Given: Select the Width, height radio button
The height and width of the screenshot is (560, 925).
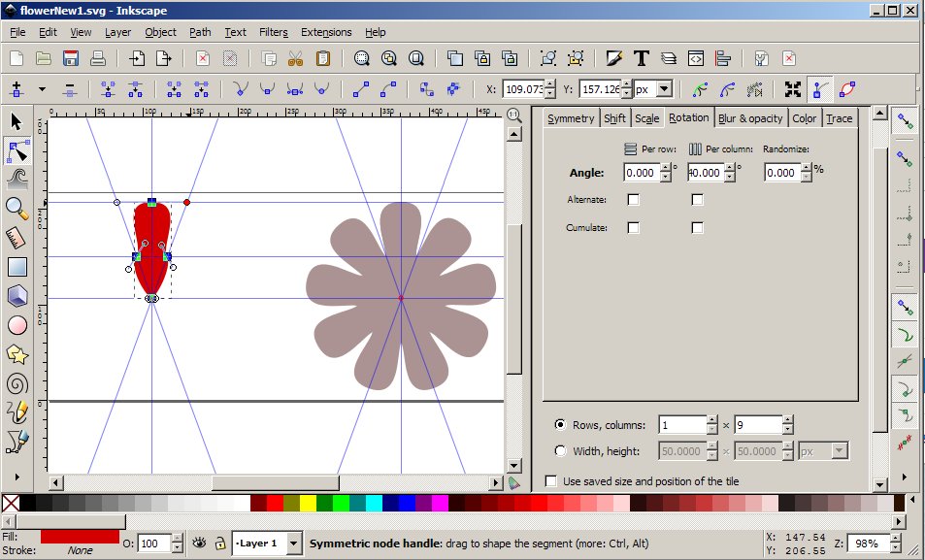Looking at the screenshot, I should [x=558, y=450].
